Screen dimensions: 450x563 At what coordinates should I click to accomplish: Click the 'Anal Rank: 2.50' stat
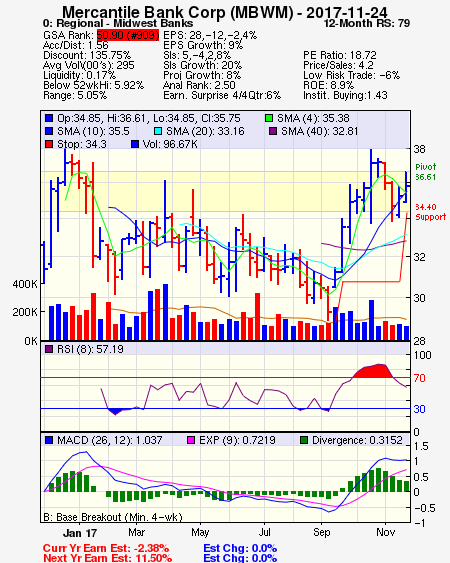(x=199, y=85)
